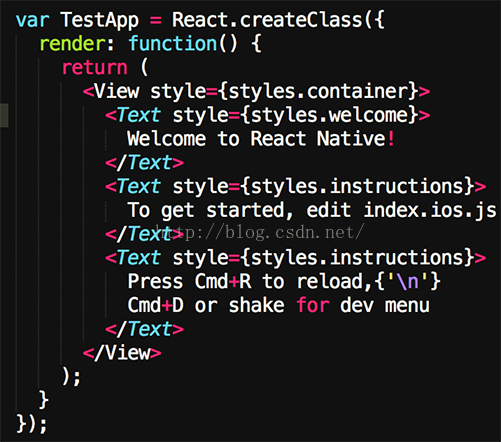This screenshot has height=442, width=501.
Task: Click the 'var' keyword on first line
Action: (32, 20)
